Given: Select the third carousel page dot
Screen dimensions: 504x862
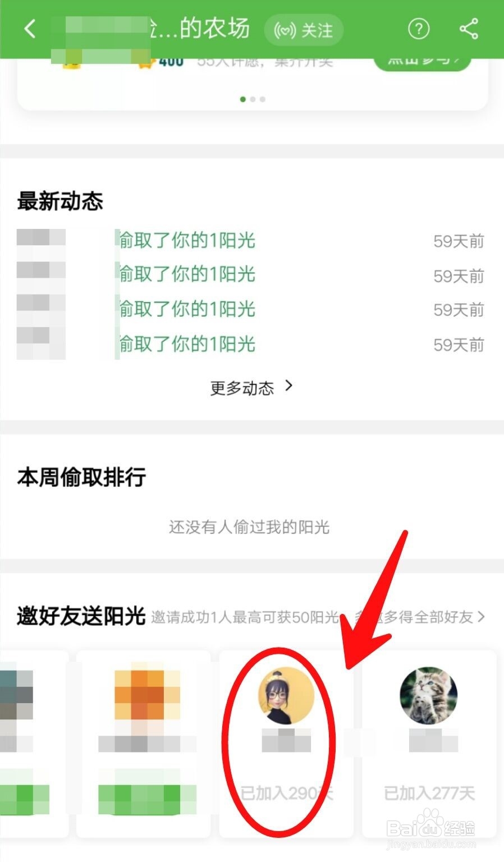Looking at the screenshot, I should click(x=262, y=99).
